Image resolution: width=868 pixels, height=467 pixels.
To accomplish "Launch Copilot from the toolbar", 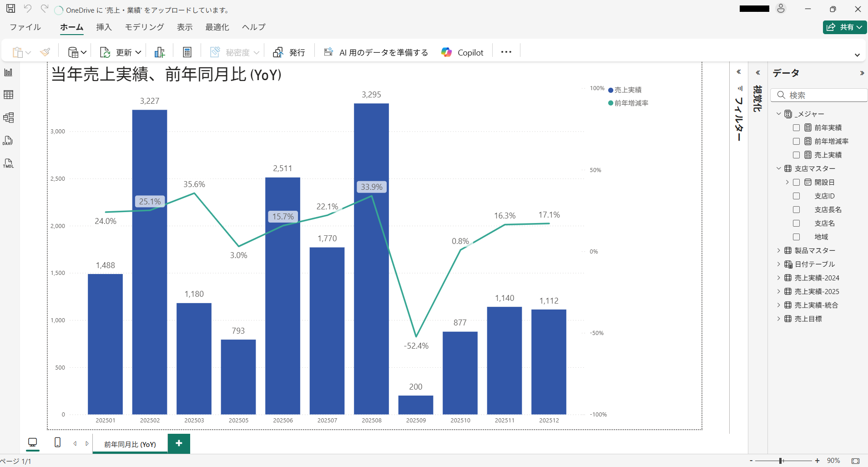I will point(462,52).
